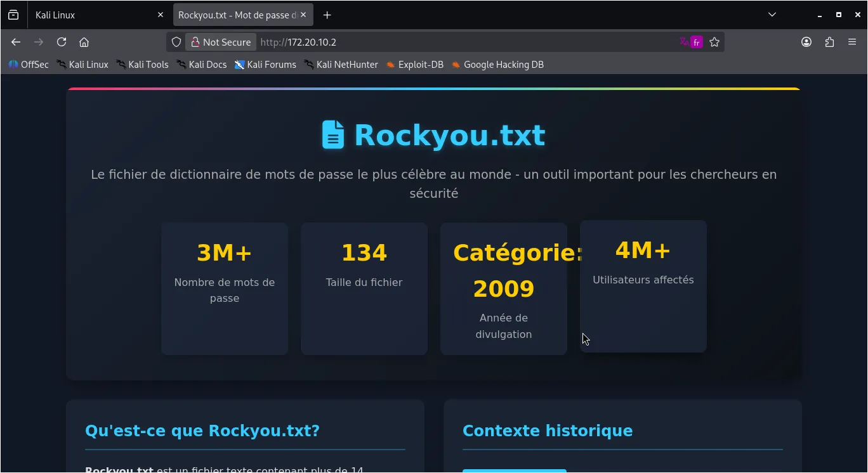868x473 pixels.
Task: Open the Kali Forums bookmark
Action: click(x=265, y=64)
